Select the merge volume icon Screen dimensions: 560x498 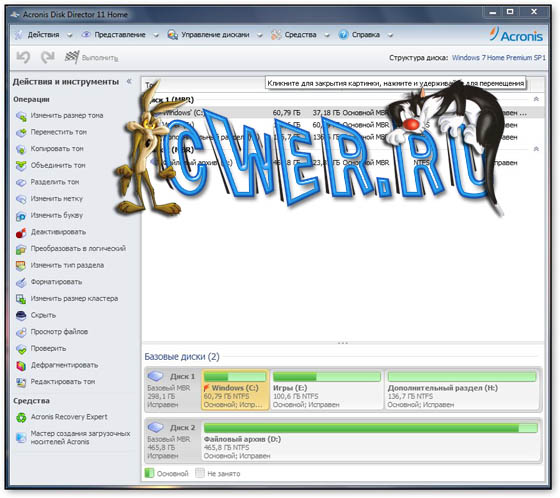(21, 166)
